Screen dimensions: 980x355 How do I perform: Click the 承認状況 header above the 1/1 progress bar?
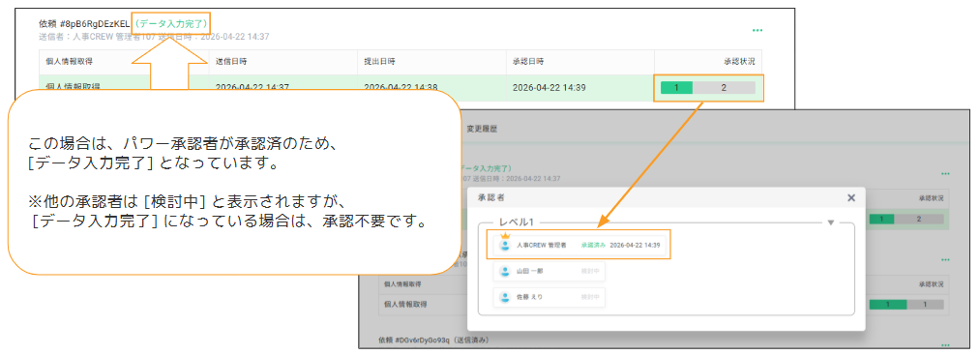click(932, 284)
